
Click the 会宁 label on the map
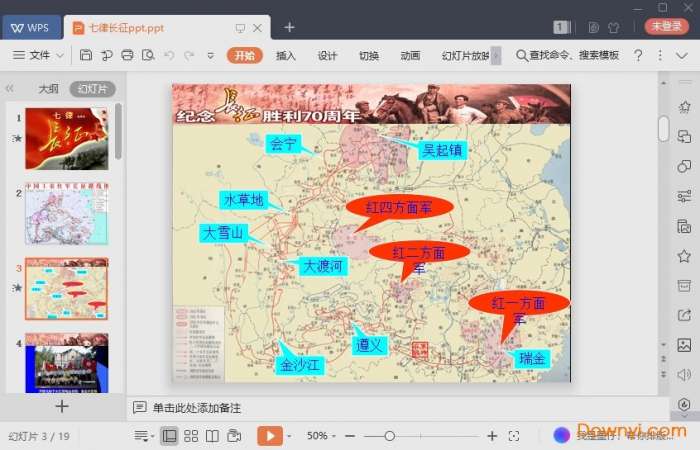[283, 144]
